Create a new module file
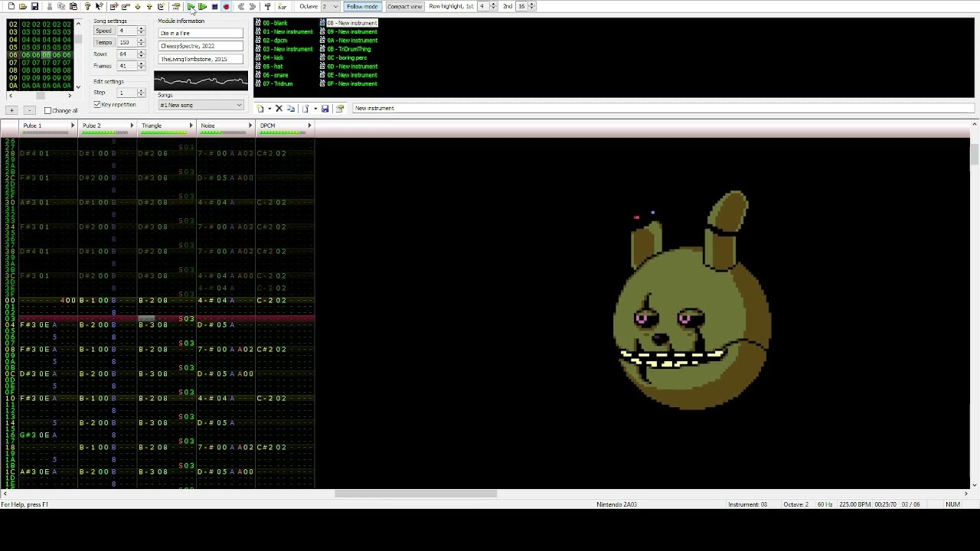980x551 pixels. (11, 6)
